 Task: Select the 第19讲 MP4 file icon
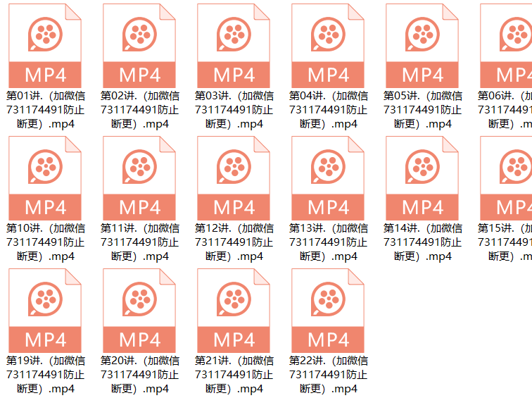click(x=45, y=311)
